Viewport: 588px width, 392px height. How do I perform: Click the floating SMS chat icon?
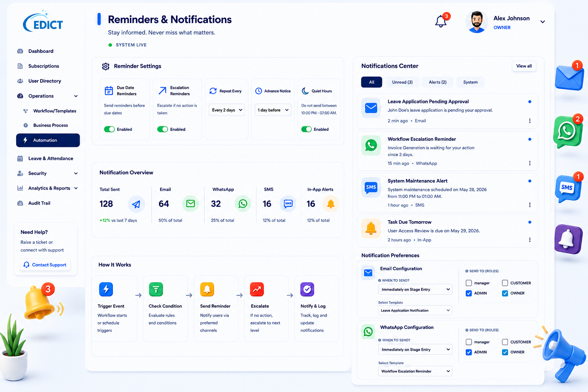coord(567,188)
